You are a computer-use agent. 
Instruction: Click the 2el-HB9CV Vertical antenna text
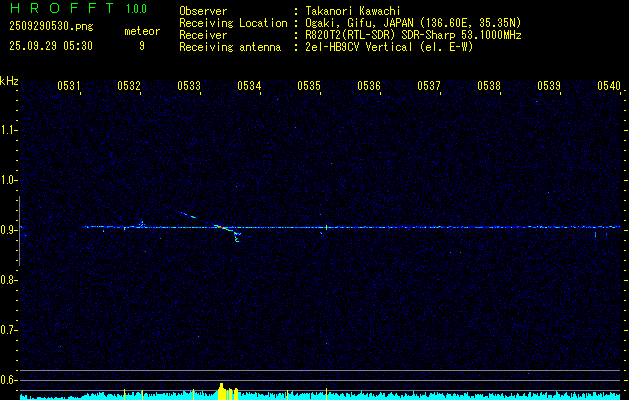[389, 47]
